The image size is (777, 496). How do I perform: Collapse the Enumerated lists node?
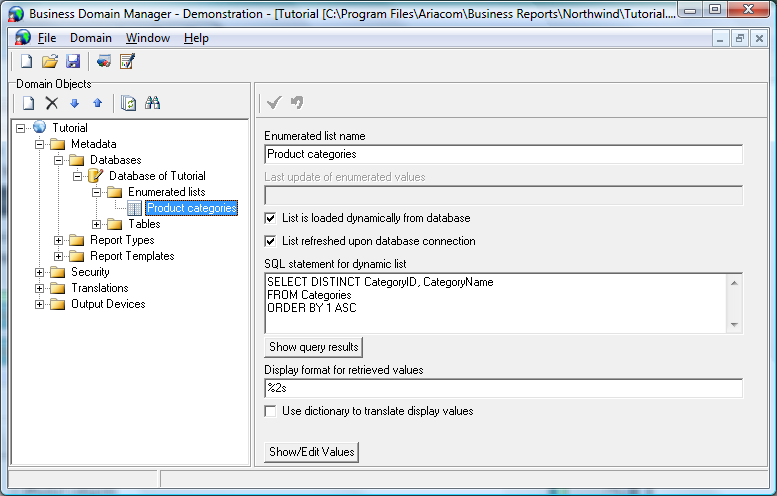97,192
